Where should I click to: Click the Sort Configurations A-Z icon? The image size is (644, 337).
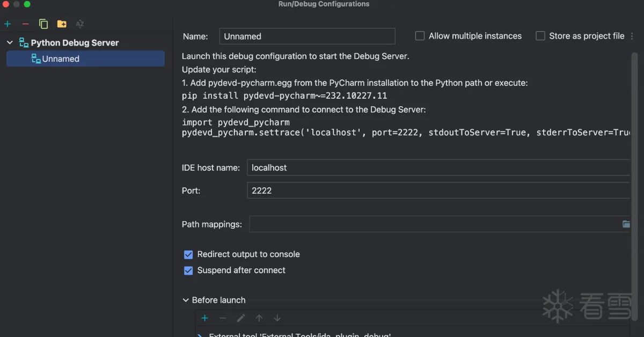pyautogui.click(x=80, y=24)
